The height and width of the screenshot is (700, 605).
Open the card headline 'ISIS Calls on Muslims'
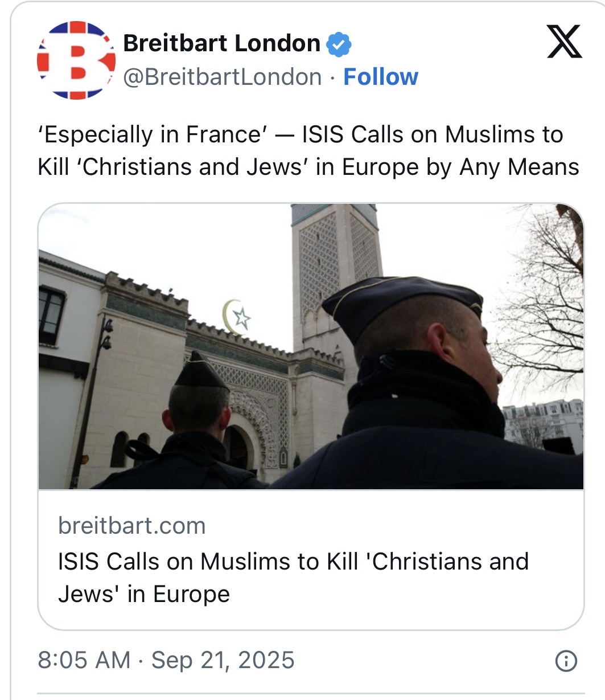[x=293, y=561]
